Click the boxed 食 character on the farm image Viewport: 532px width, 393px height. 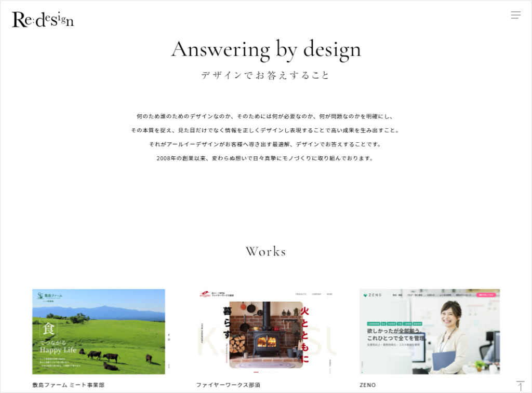point(48,329)
